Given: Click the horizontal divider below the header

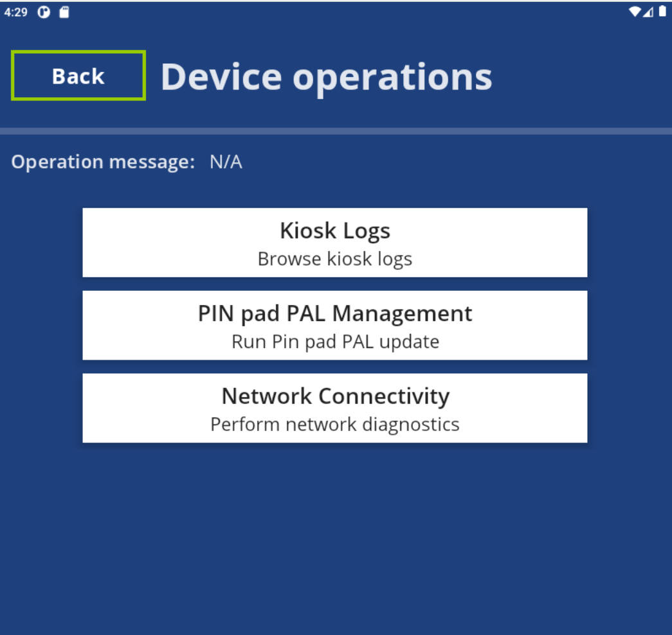Looking at the screenshot, I should pos(336,131).
